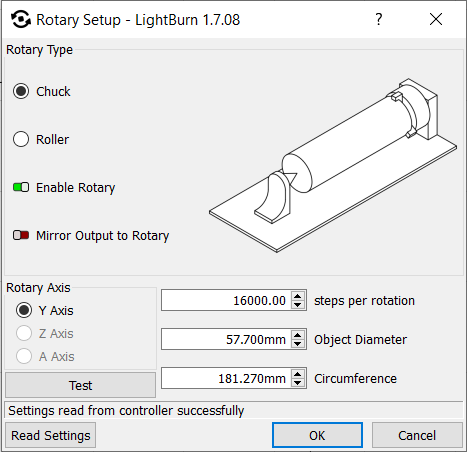
Task: Increase steps per rotation with up arrow
Action: [298, 295]
